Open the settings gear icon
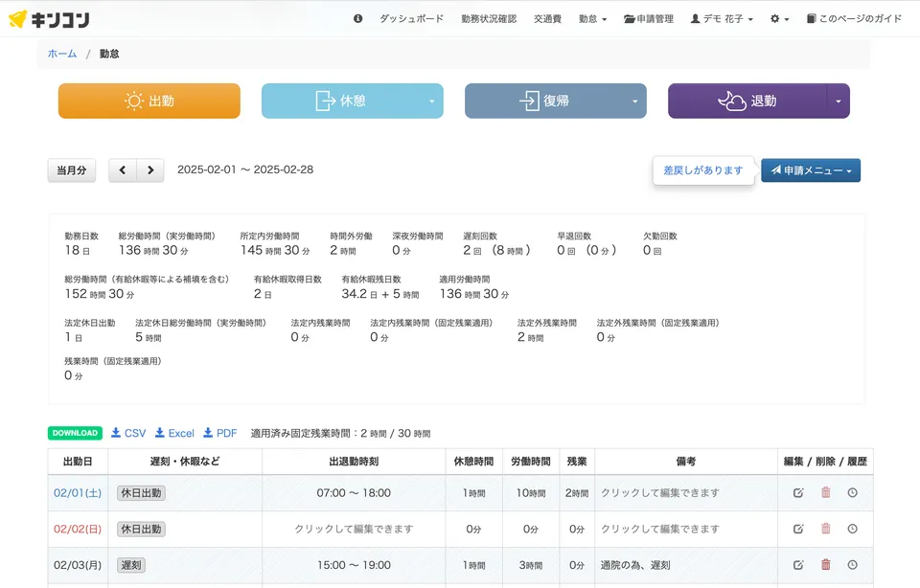This screenshot has width=920, height=588. coord(775,17)
